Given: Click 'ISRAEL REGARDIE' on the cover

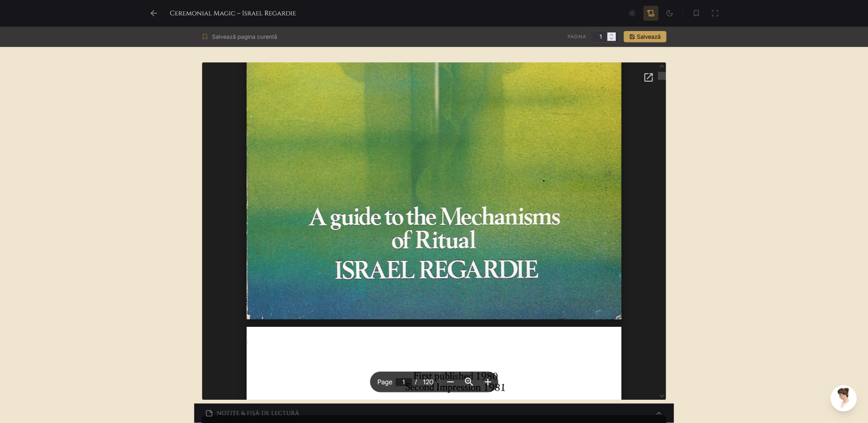Looking at the screenshot, I should [436, 269].
